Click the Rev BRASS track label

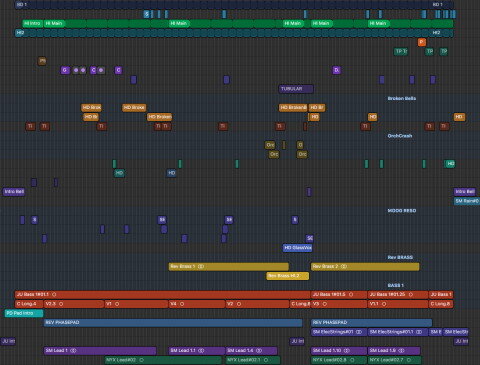400,257
